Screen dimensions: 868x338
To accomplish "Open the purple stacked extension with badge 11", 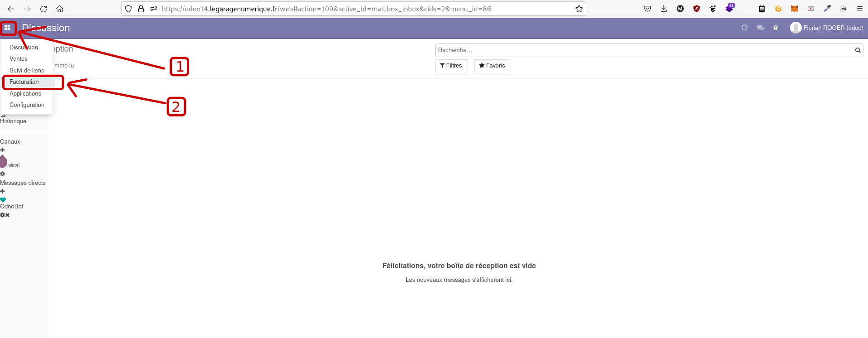I will [x=730, y=8].
